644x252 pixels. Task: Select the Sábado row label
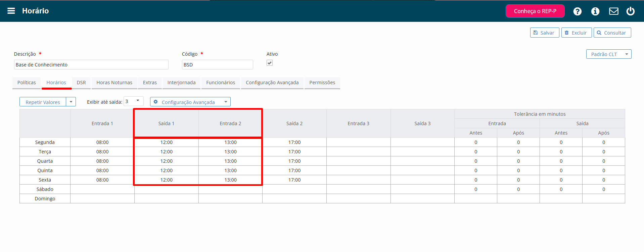[45, 189]
